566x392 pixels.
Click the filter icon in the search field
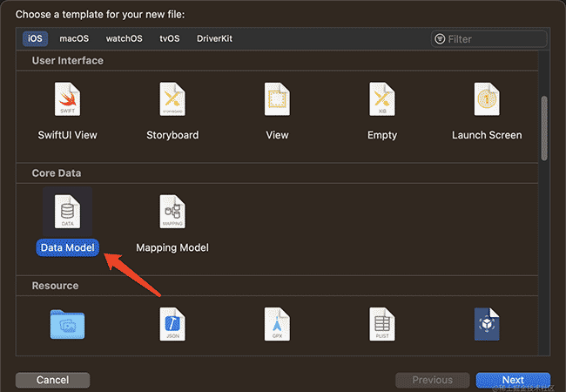[440, 38]
